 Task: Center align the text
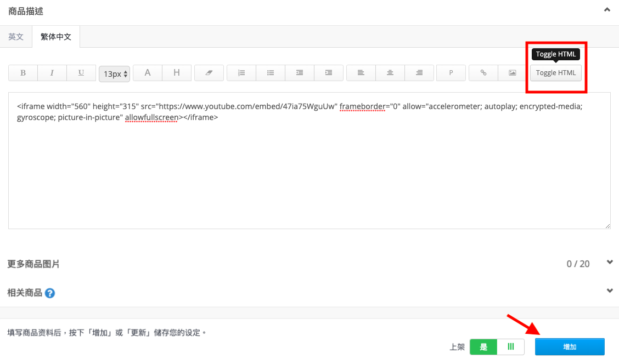click(390, 73)
